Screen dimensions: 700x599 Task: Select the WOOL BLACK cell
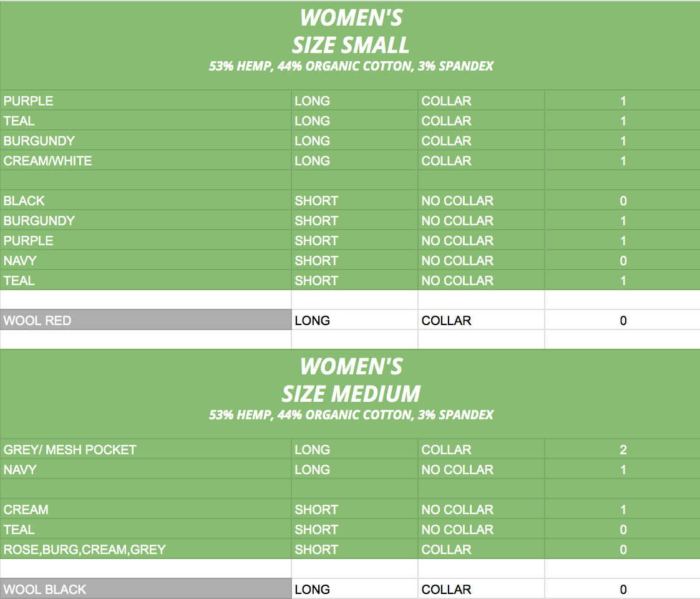145,589
